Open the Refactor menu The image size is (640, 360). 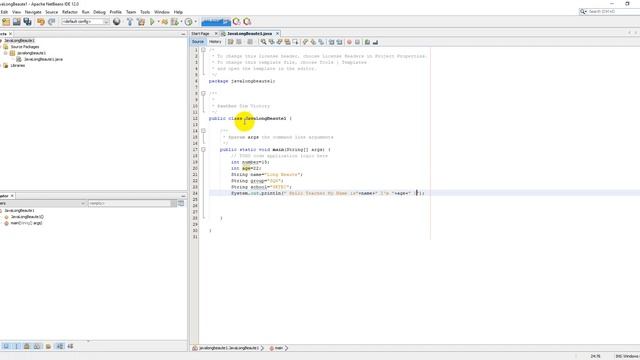point(70,12)
